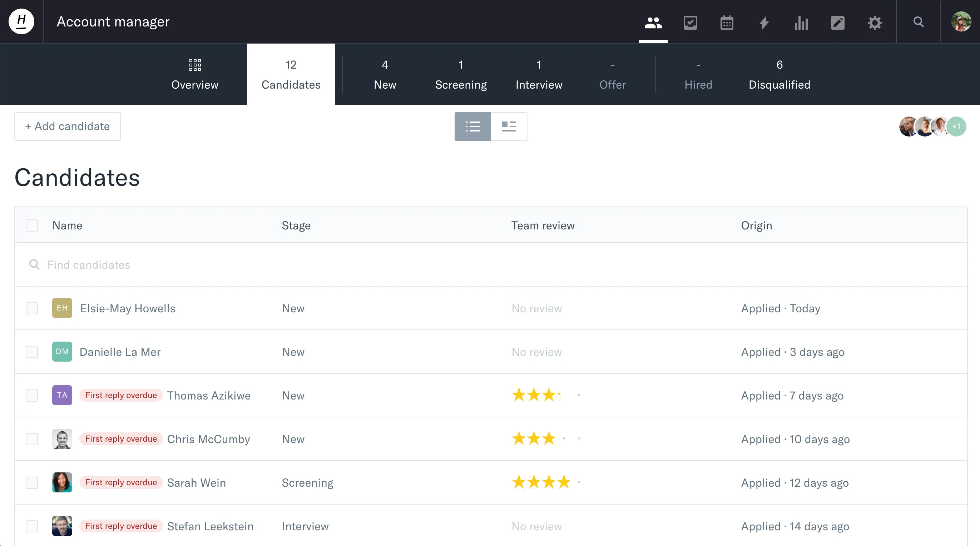Click the Add candidate button

click(67, 126)
